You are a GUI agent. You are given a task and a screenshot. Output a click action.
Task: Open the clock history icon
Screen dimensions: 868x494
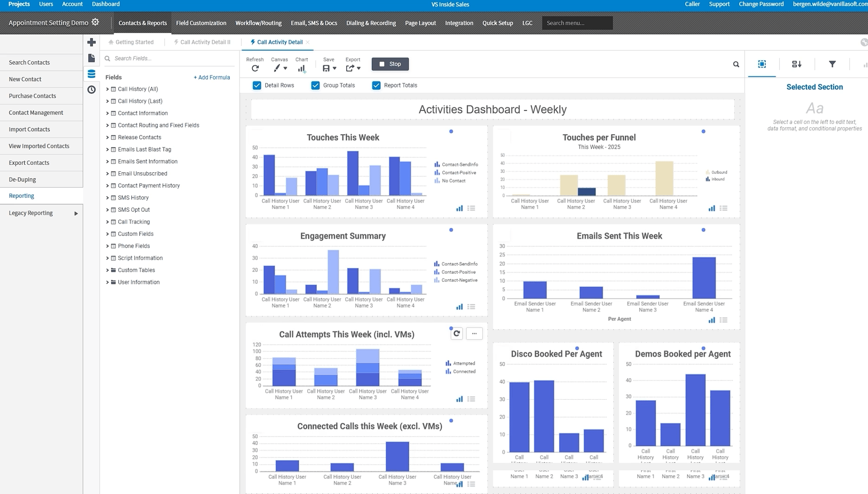(x=91, y=90)
